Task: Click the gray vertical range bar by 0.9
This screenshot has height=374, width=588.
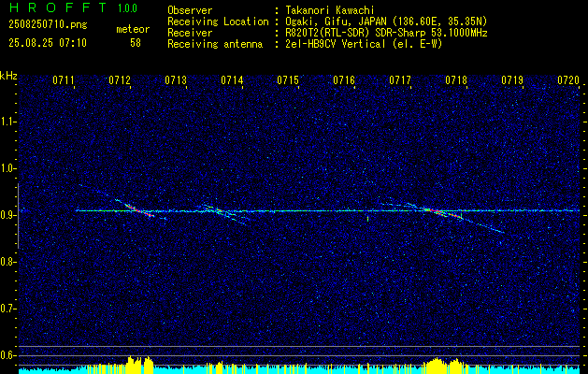Action: click(18, 216)
